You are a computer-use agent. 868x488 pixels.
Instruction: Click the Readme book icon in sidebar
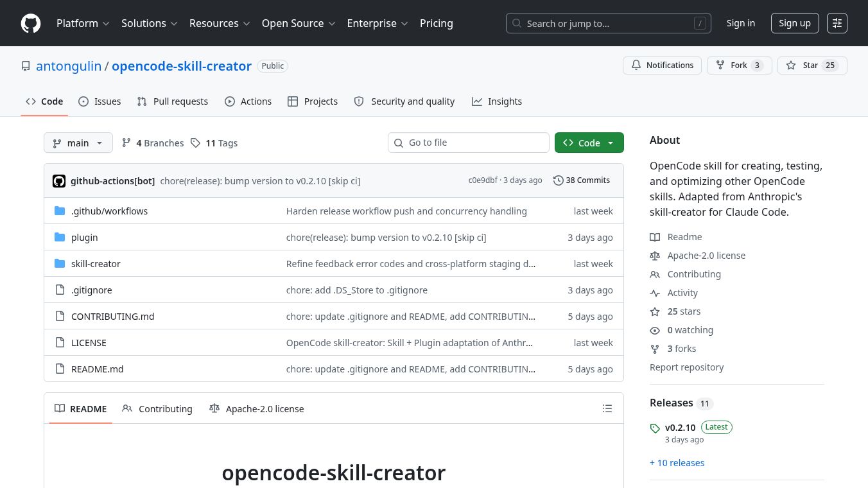pyautogui.click(x=655, y=237)
